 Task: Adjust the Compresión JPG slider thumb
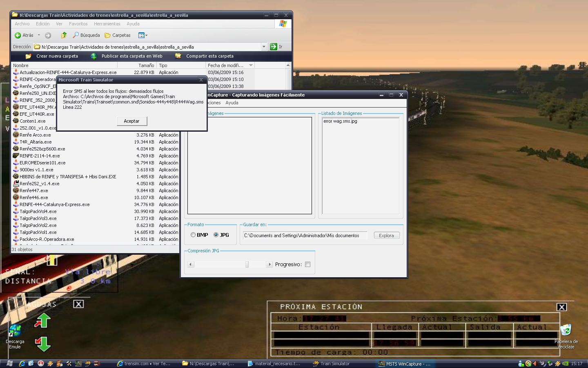click(x=247, y=265)
